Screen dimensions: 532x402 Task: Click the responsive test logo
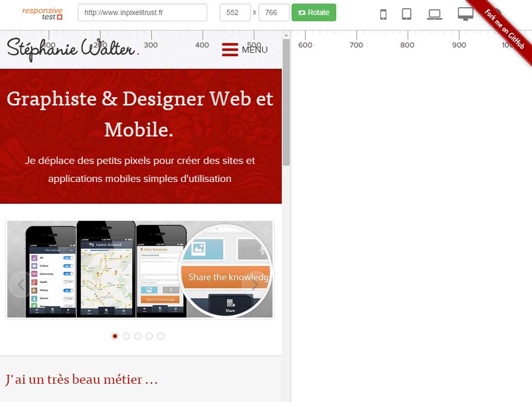click(42, 12)
